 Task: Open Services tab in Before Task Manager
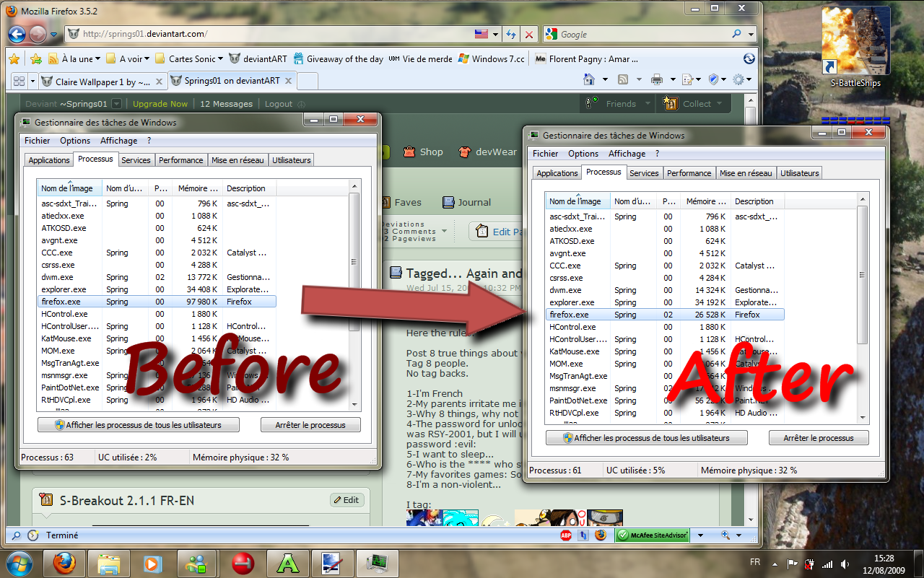136,160
